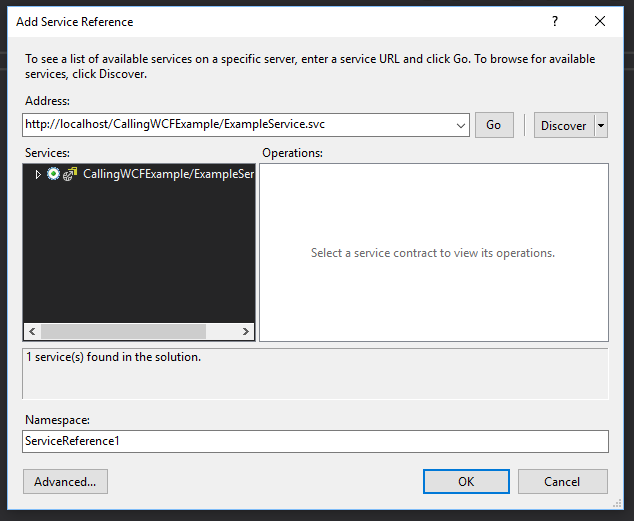Click the service project icon in tree

pyautogui.click(x=70, y=174)
